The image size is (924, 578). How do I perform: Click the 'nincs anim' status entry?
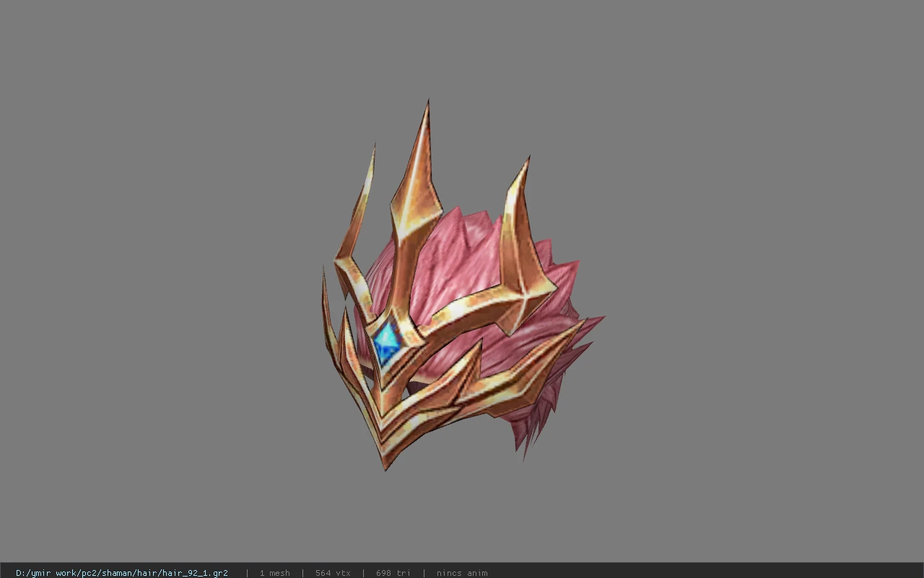462,573
